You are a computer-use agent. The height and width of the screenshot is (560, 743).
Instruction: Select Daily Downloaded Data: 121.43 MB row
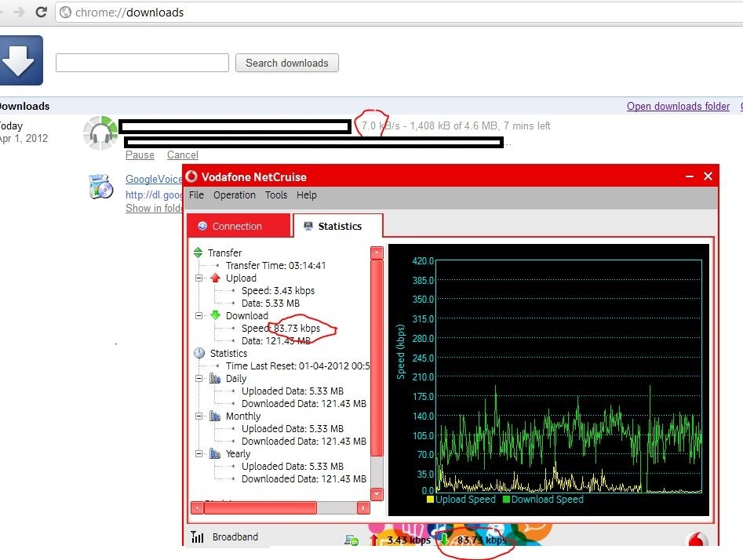tap(304, 404)
